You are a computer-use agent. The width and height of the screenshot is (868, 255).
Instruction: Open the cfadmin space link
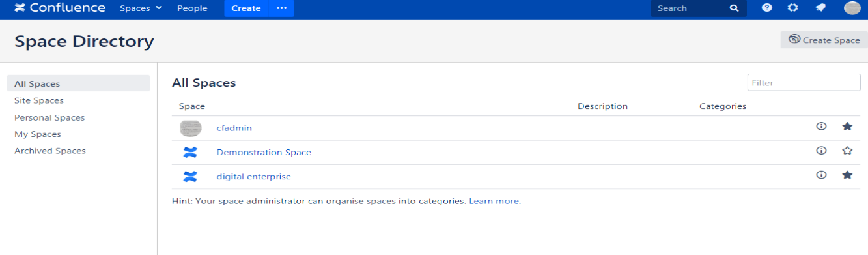(x=234, y=128)
